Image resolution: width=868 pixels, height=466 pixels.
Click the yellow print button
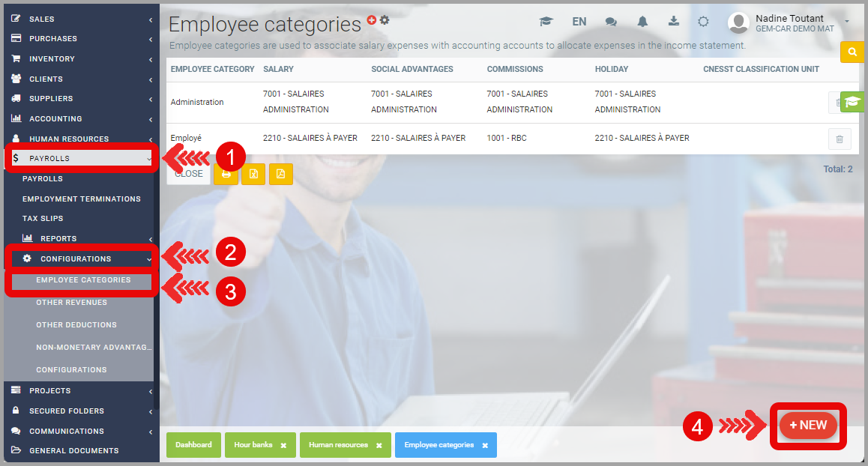226,174
